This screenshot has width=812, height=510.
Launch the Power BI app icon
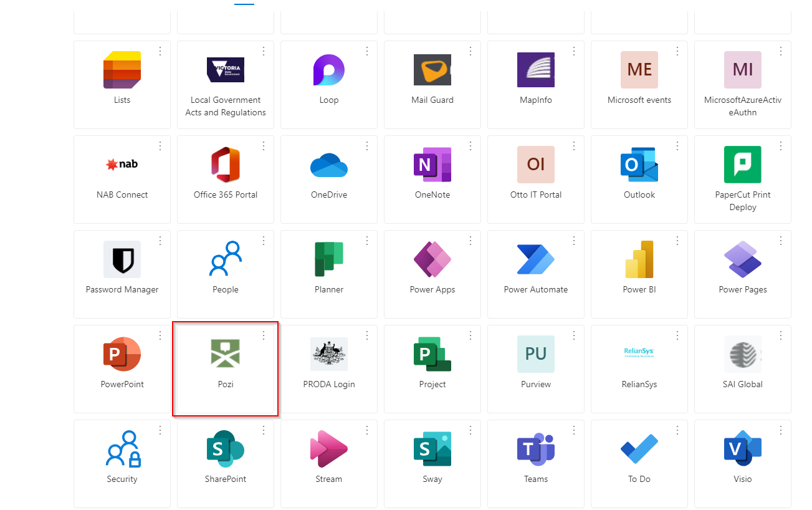[x=639, y=259]
